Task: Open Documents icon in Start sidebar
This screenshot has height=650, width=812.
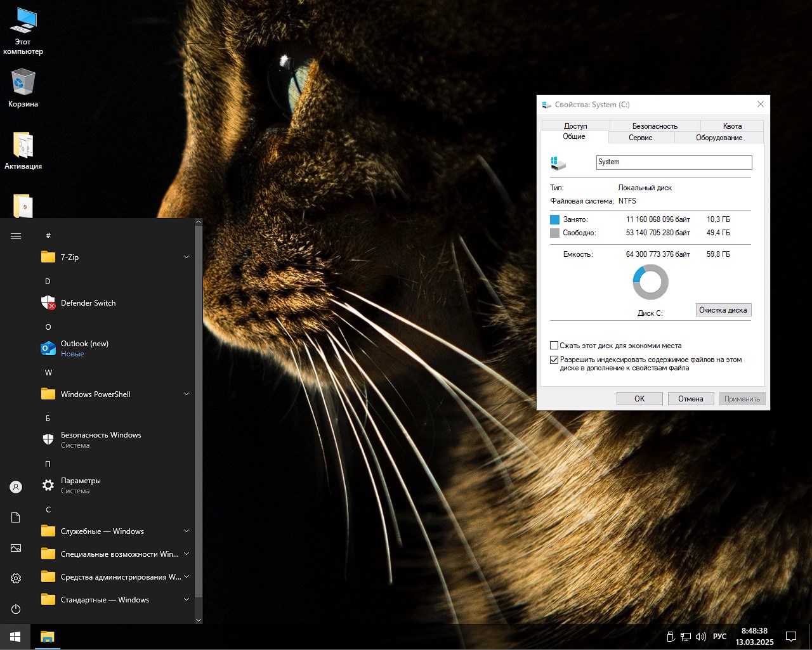Action: pos(16,517)
